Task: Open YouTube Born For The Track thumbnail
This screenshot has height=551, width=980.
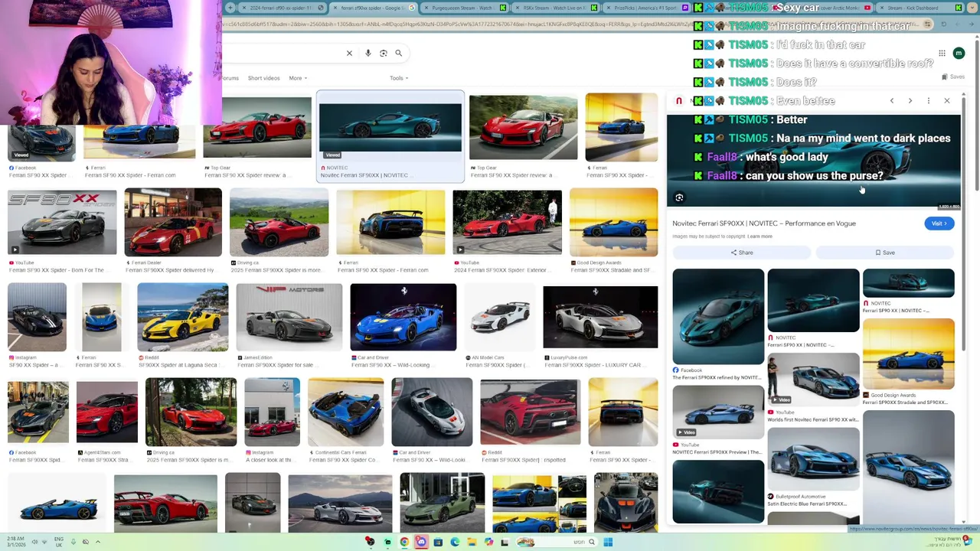Action: pos(62,223)
